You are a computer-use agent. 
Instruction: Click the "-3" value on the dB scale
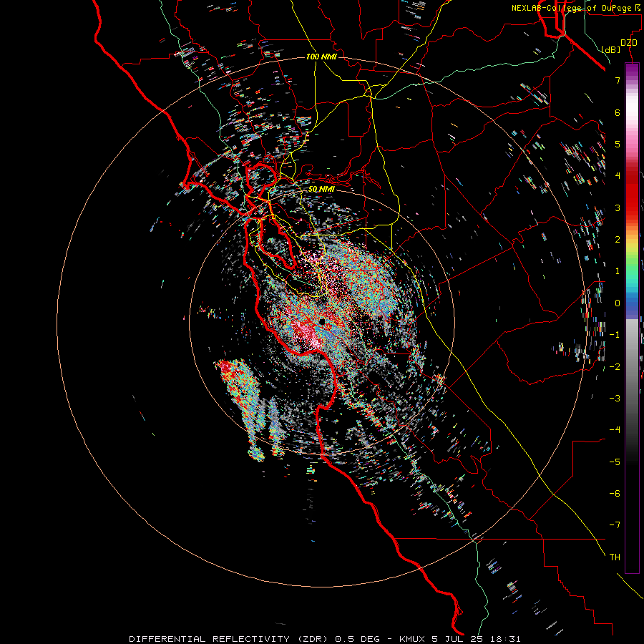pyautogui.click(x=615, y=398)
